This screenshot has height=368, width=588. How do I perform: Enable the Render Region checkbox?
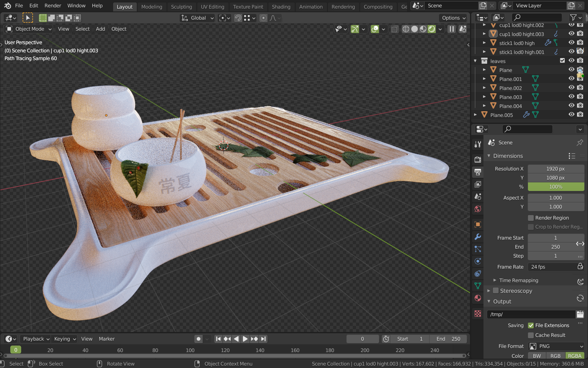[531, 218]
